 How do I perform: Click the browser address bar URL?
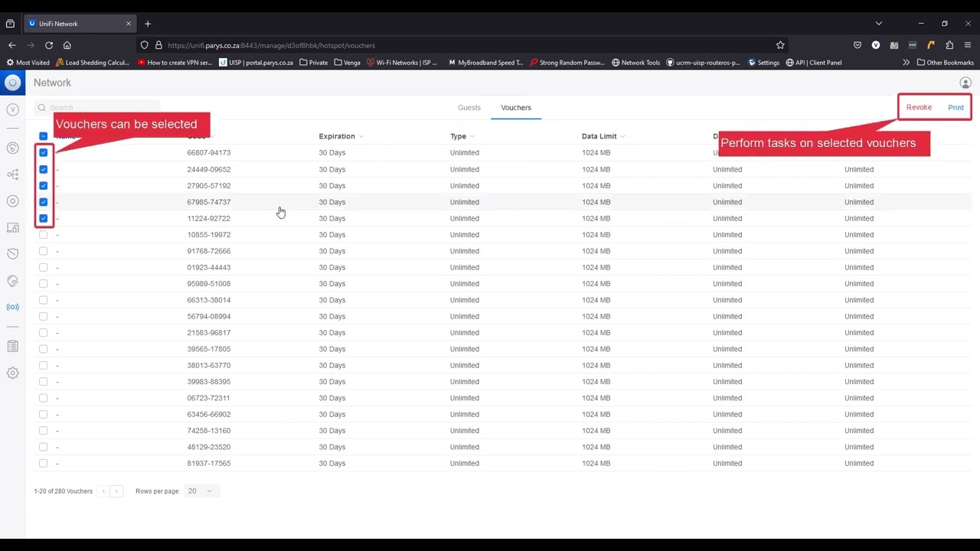(x=271, y=45)
